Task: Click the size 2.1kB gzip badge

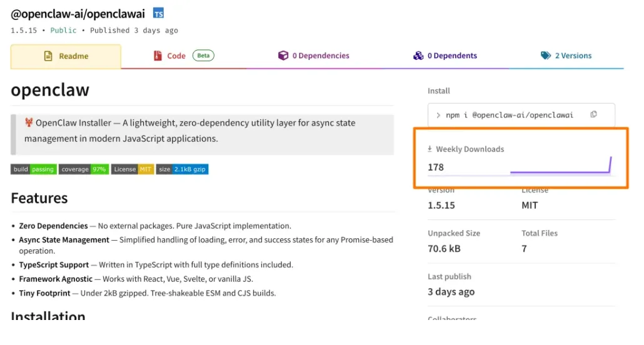Action: [182, 169]
